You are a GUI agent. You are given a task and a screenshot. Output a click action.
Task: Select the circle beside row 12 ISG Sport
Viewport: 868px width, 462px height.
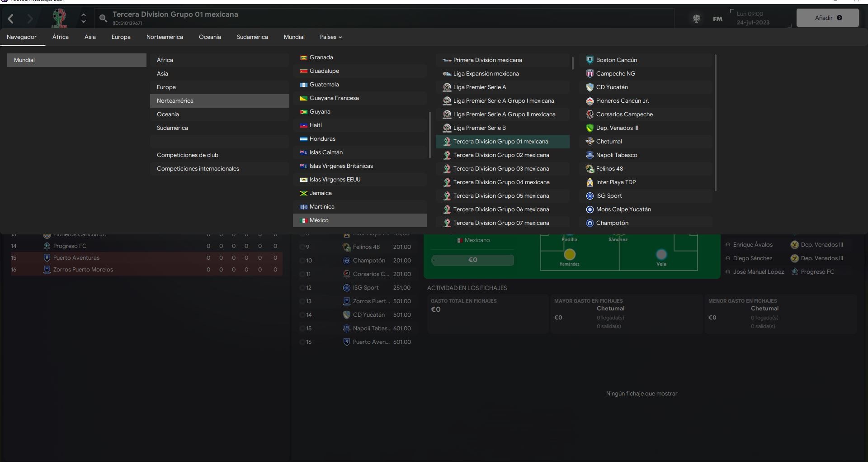(302, 288)
